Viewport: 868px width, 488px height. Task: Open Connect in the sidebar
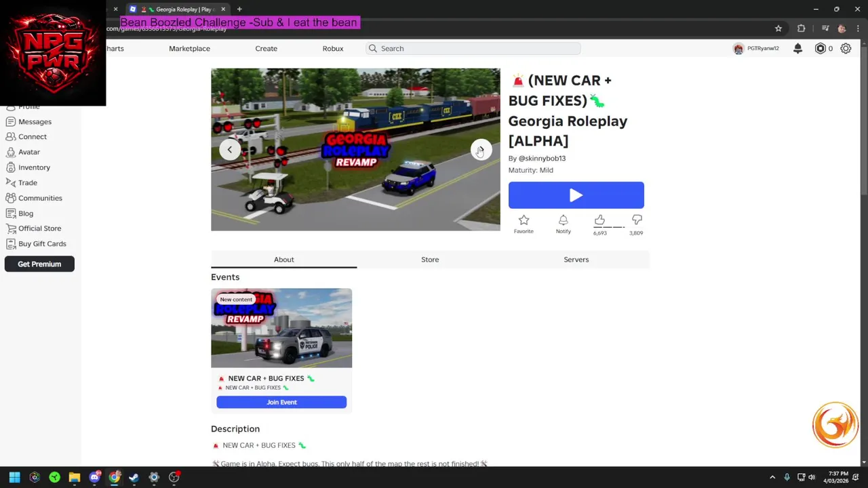point(26,136)
